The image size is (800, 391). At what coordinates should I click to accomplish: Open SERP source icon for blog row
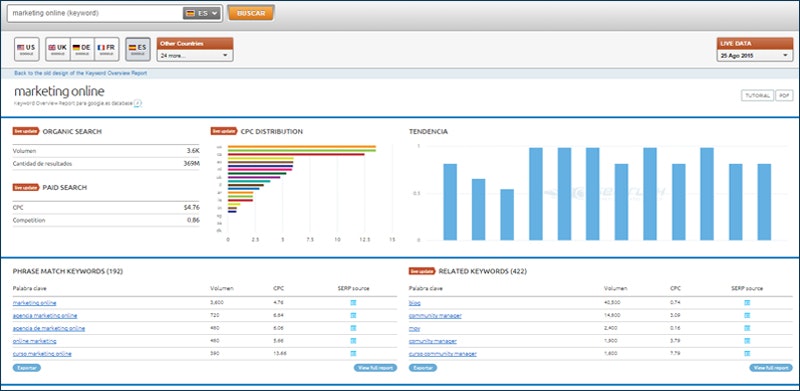[x=747, y=303]
